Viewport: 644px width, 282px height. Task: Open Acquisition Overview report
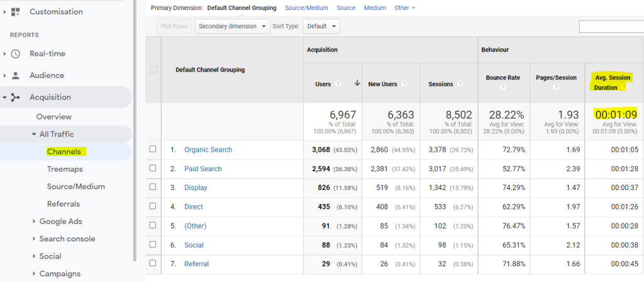[x=54, y=116]
